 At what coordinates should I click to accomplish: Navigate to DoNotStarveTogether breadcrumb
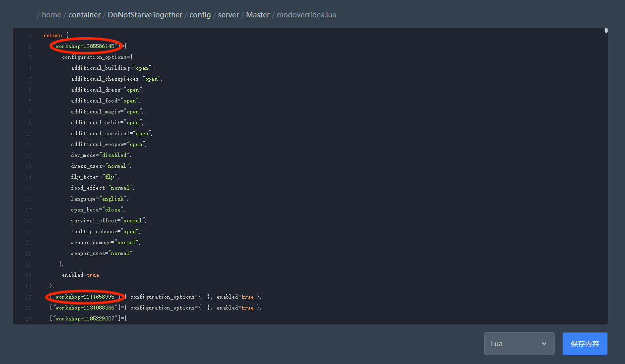coord(145,15)
